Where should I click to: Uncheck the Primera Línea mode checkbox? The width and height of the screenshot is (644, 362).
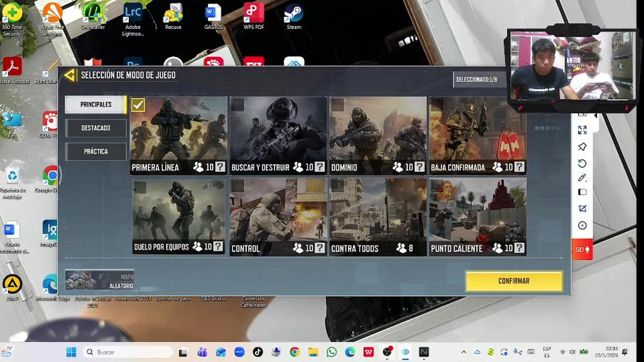(138, 105)
